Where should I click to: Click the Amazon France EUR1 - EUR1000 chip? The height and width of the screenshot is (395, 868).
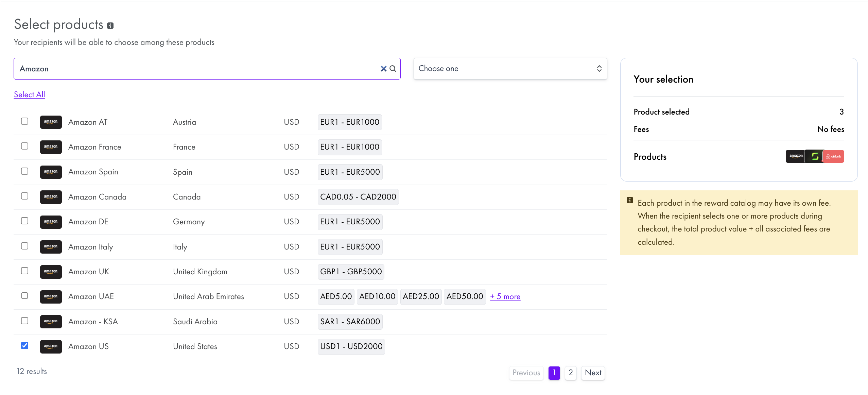pos(350,147)
